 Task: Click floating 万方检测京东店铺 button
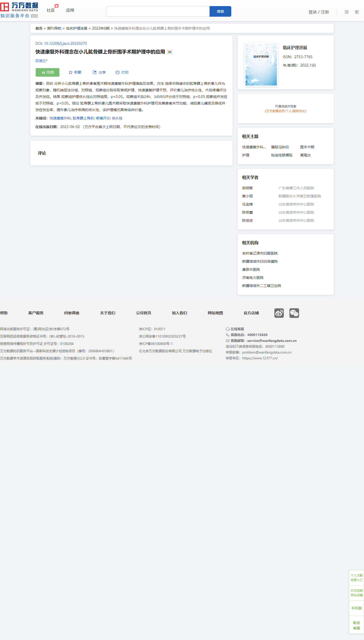click(356, 593)
